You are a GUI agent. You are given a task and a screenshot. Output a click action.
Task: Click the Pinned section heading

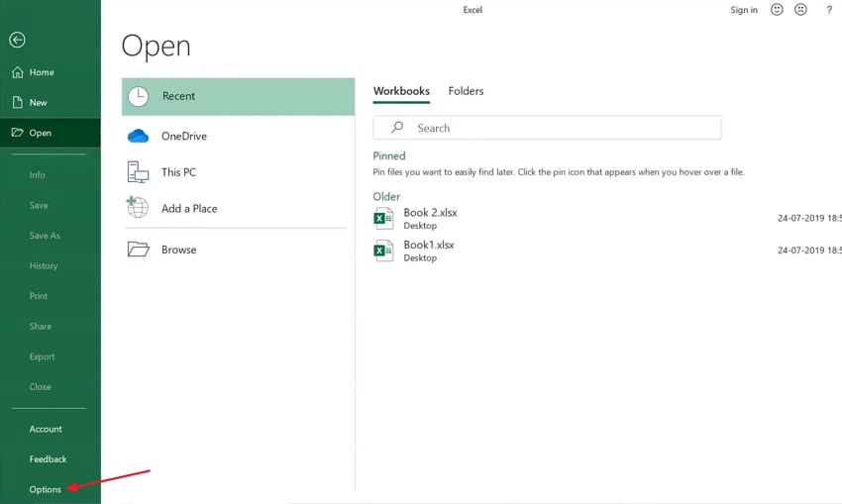(x=388, y=155)
